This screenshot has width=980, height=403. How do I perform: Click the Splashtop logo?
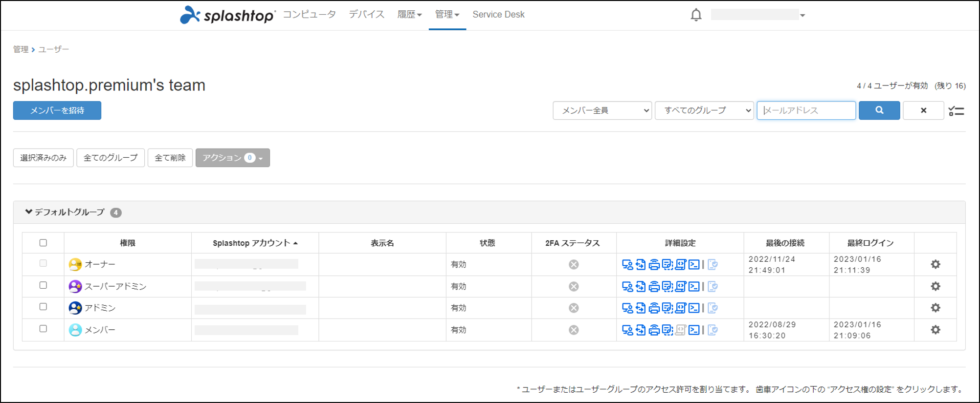[227, 15]
